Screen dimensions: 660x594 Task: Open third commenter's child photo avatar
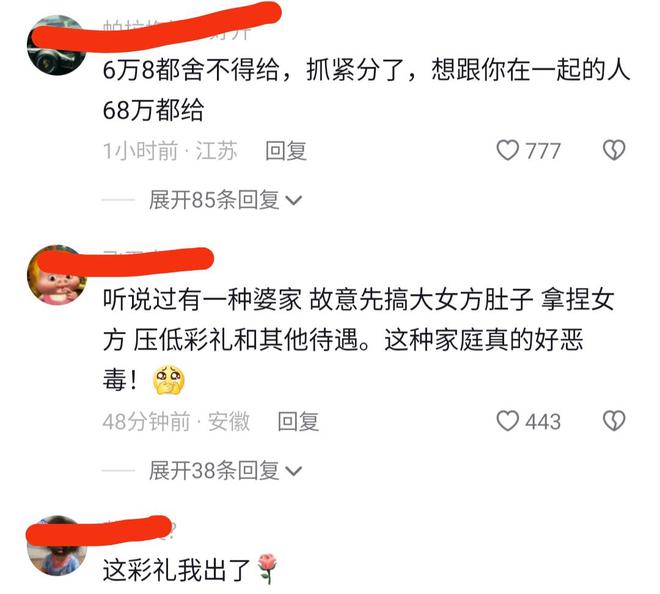click(57, 546)
